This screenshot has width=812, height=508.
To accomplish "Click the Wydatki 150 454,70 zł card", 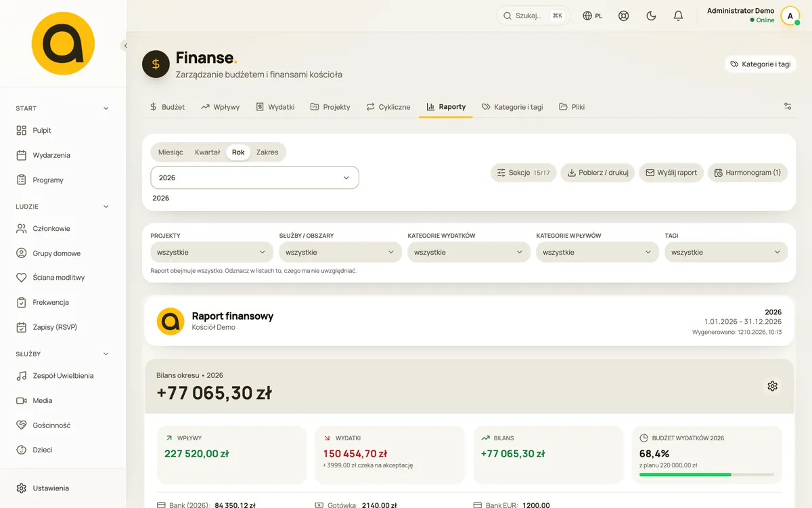I will click(390, 455).
